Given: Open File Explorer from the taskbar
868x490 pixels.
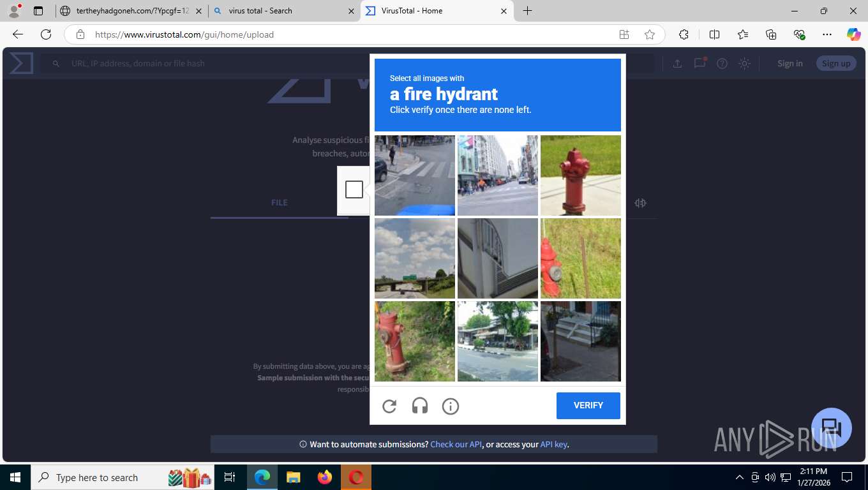Looking at the screenshot, I should pyautogui.click(x=293, y=477).
